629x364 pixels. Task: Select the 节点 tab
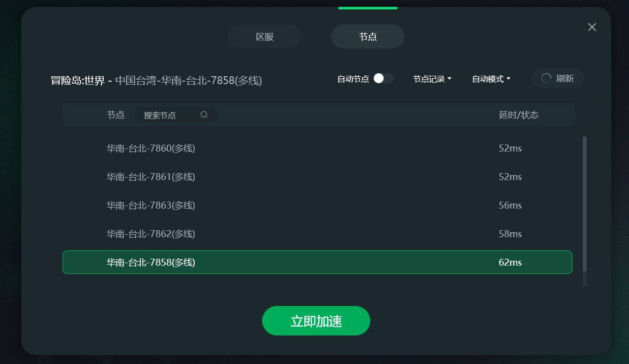pos(368,36)
